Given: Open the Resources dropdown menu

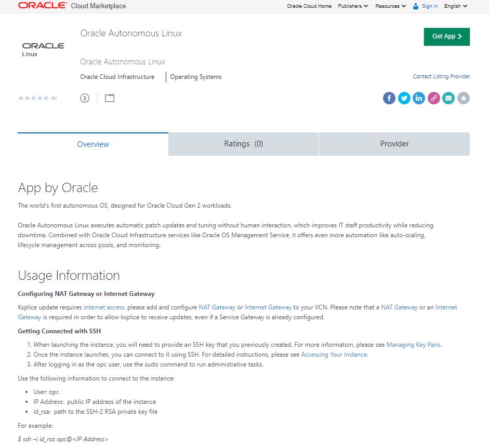Looking at the screenshot, I should [x=389, y=6].
